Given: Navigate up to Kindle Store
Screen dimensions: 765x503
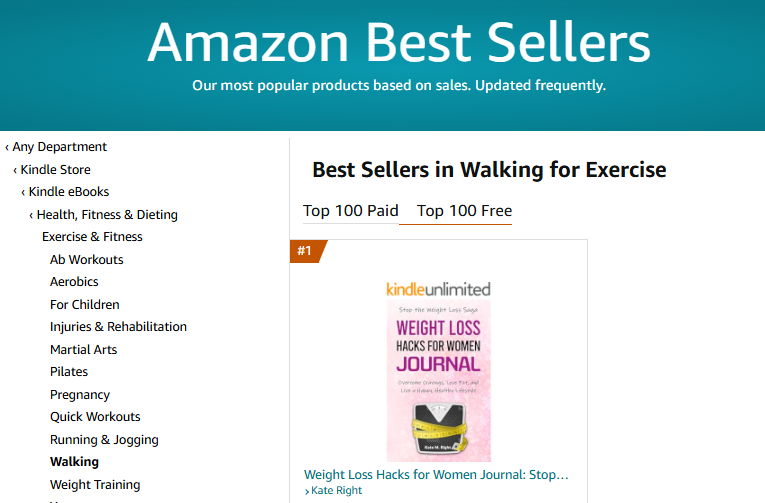Looking at the screenshot, I should click(55, 170).
